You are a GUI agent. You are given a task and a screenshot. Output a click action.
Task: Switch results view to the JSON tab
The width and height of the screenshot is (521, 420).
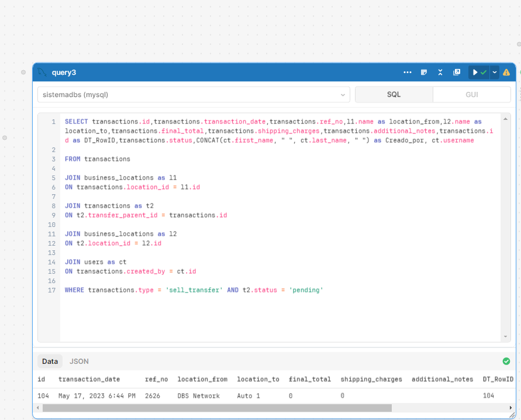79,361
